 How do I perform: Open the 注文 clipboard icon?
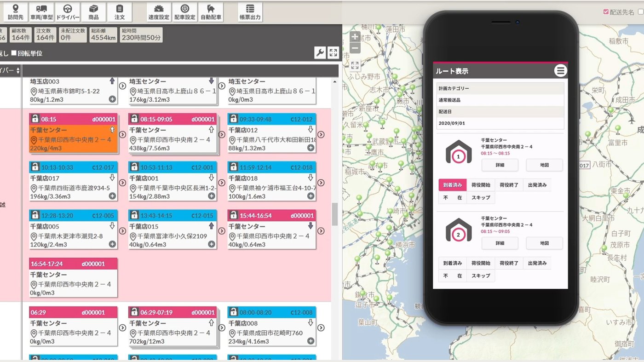click(x=120, y=12)
